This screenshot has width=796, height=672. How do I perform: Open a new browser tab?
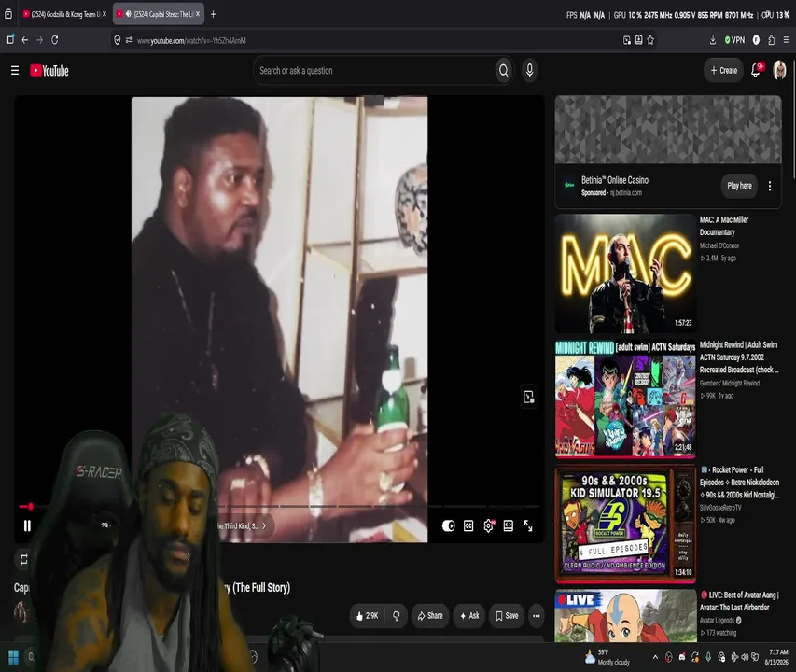pyautogui.click(x=213, y=14)
